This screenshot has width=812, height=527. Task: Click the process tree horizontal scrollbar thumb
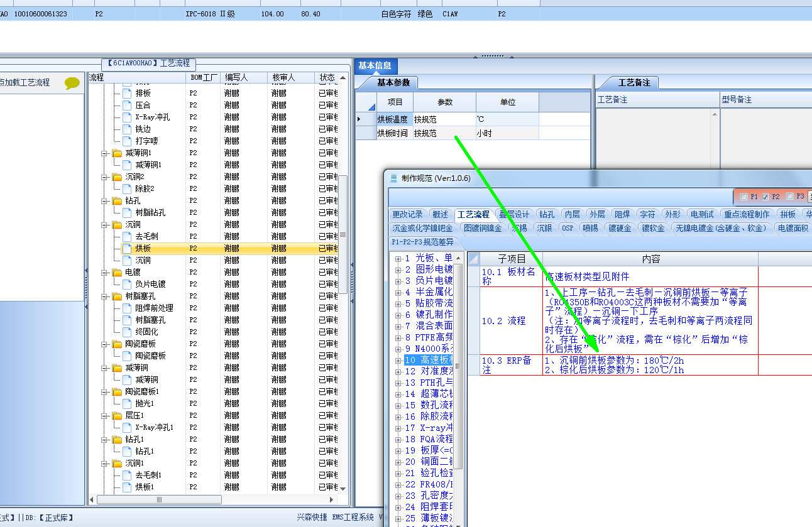[x=158, y=500]
